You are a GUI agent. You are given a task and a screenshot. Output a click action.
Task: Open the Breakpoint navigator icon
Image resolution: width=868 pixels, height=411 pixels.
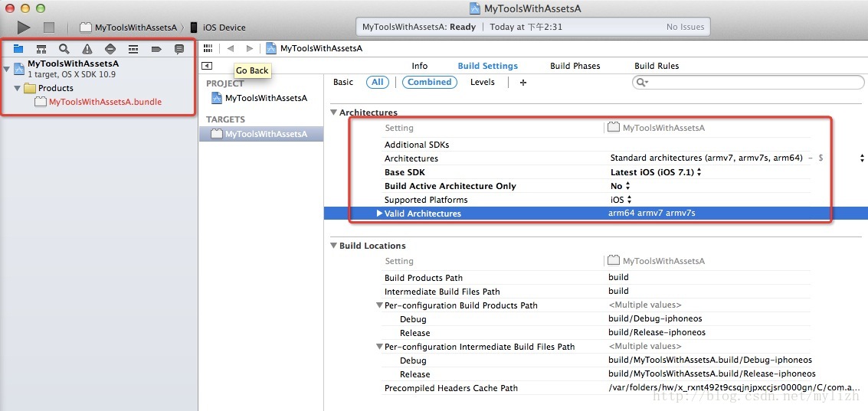pos(156,49)
